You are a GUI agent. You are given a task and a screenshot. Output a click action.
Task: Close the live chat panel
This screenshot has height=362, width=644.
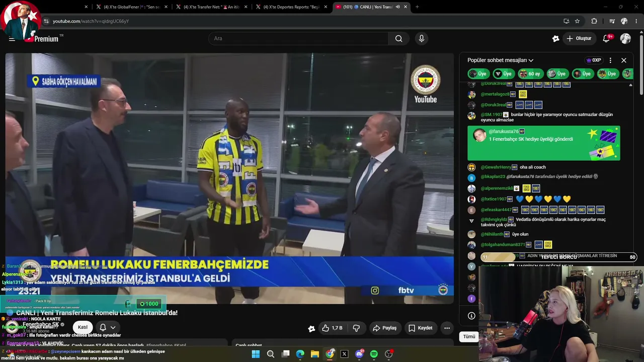[x=624, y=60]
